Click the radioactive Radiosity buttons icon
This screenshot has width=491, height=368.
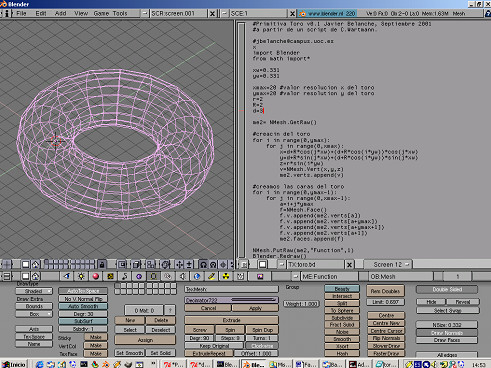(226, 276)
